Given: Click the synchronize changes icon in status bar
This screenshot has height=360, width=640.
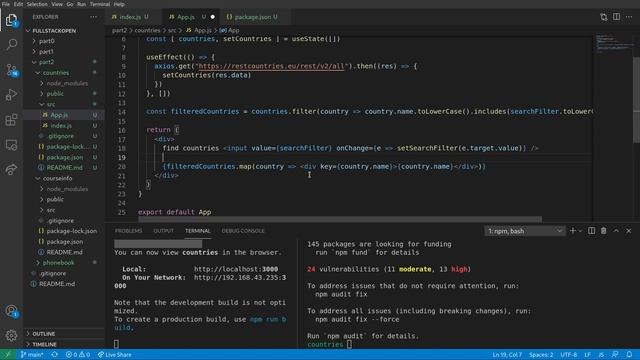Looking at the screenshot, I should coord(54,355).
